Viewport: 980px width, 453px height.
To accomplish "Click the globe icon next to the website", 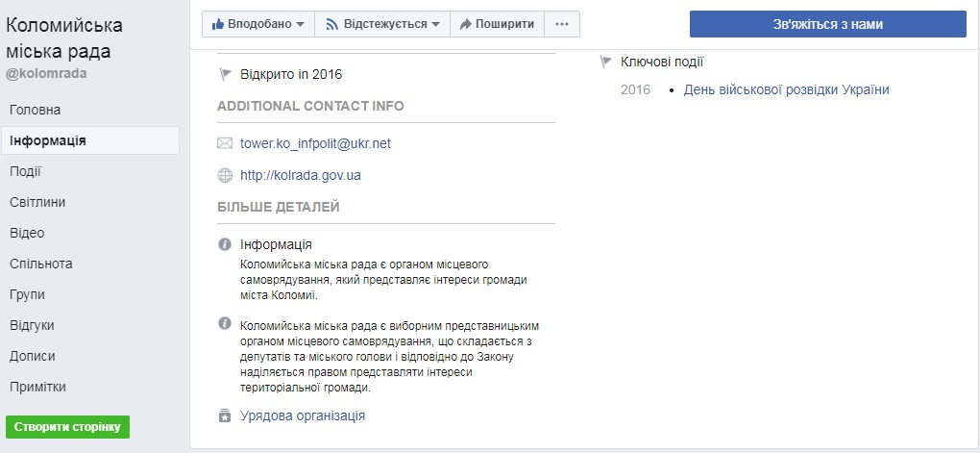I will point(225,176).
